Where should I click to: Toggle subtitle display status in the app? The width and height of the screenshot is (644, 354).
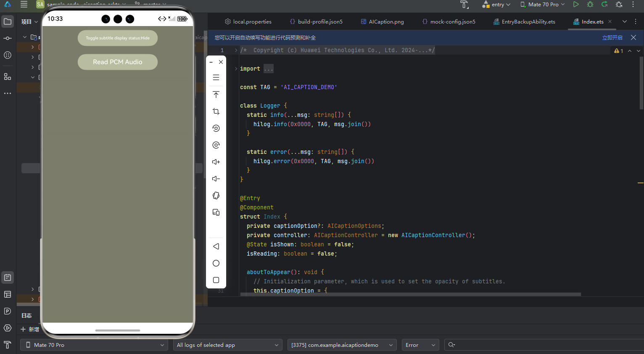pos(118,38)
